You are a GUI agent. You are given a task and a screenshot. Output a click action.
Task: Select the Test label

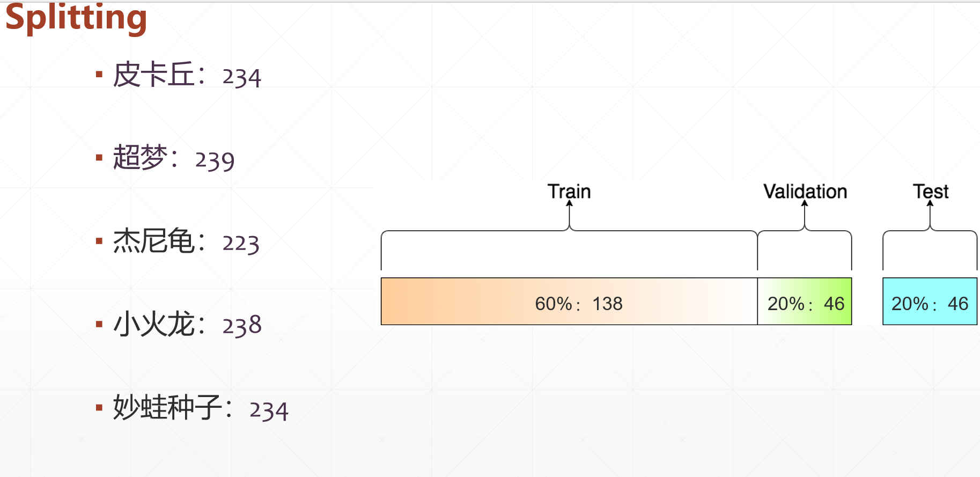tap(931, 191)
